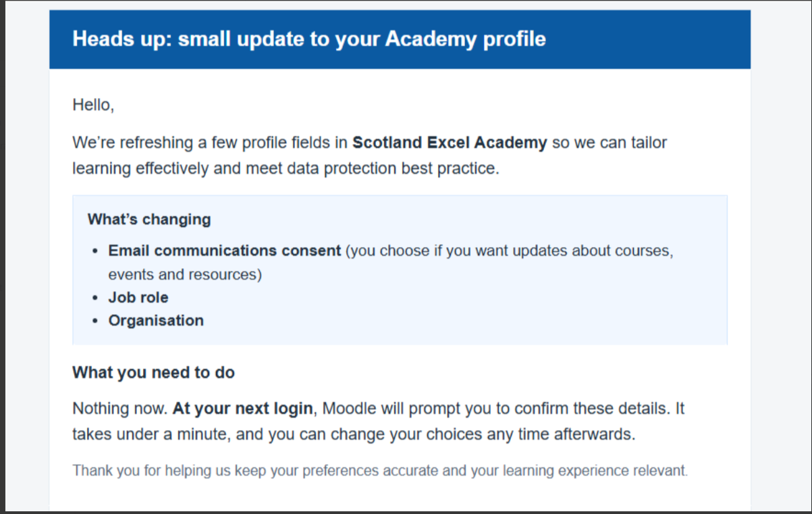Click the bold "Email communications consent" item

[x=225, y=251]
